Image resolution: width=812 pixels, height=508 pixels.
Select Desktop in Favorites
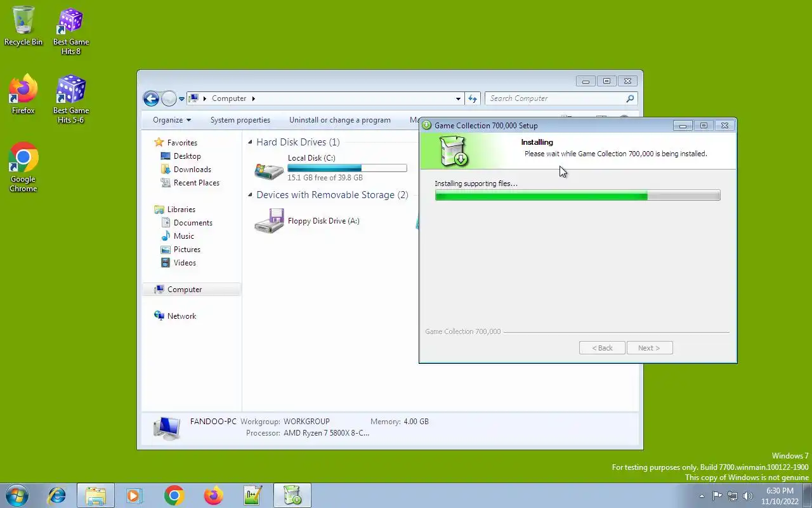point(187,156)
